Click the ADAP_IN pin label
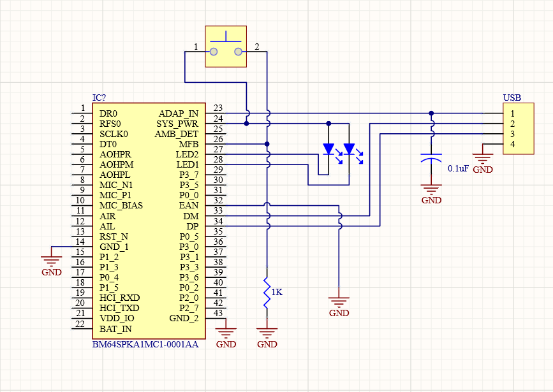Image resolution: width=553 pixels, height=392 pixels. 179,113
